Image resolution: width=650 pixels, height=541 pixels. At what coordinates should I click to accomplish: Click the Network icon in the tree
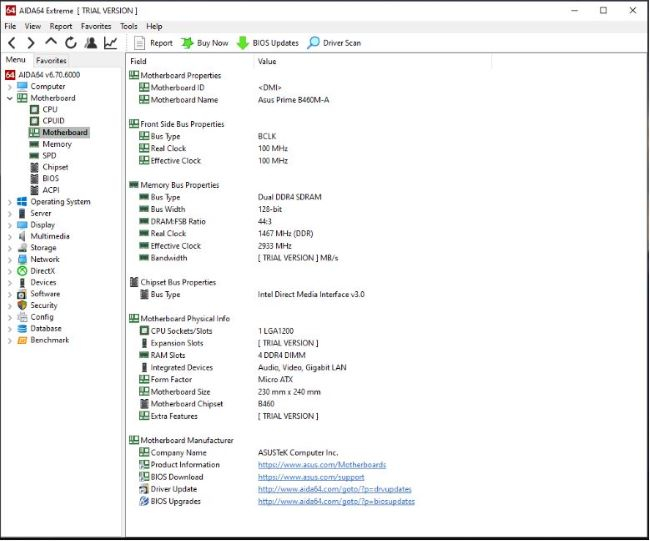pos(22,260)
